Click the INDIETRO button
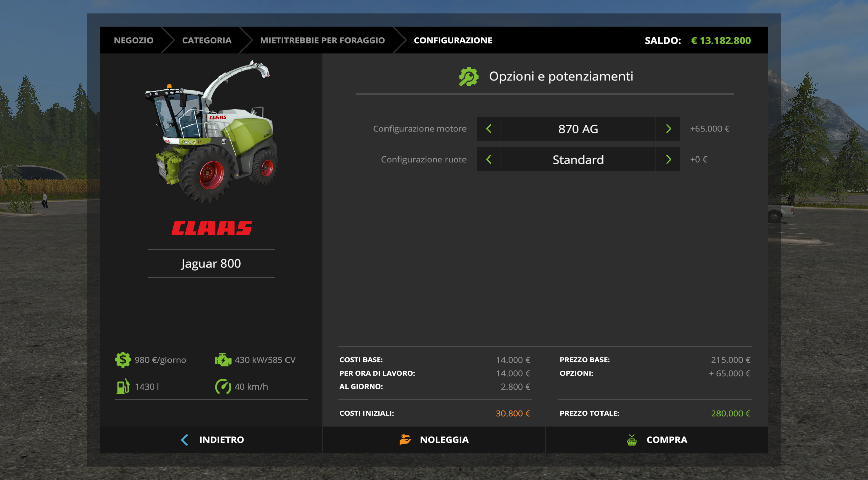The image size is (868, 480). click(212, 440)
